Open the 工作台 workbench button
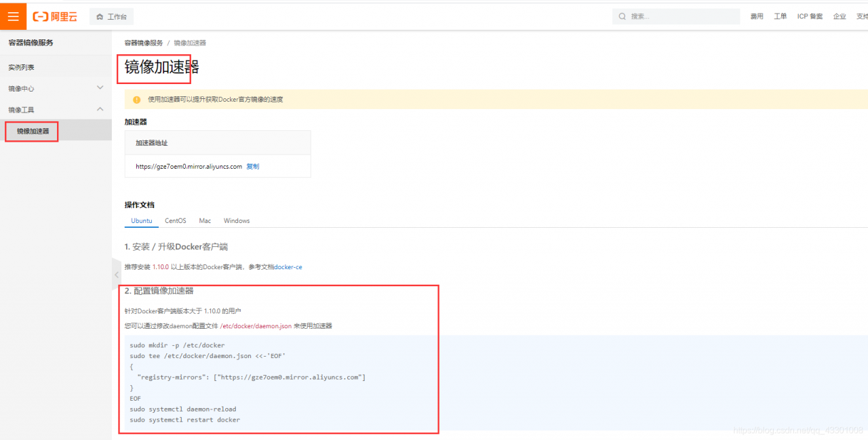Screen dimensions: 868x440 [112, 16]
